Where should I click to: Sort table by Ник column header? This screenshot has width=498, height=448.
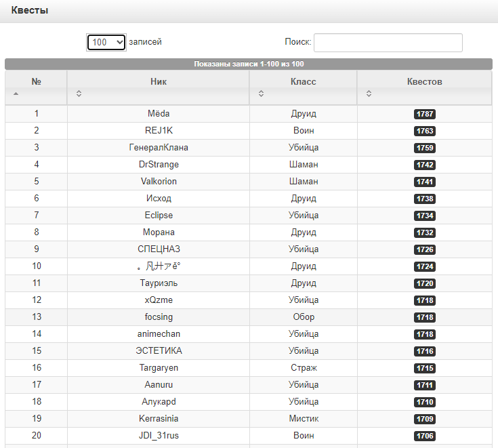pos(158,82)
